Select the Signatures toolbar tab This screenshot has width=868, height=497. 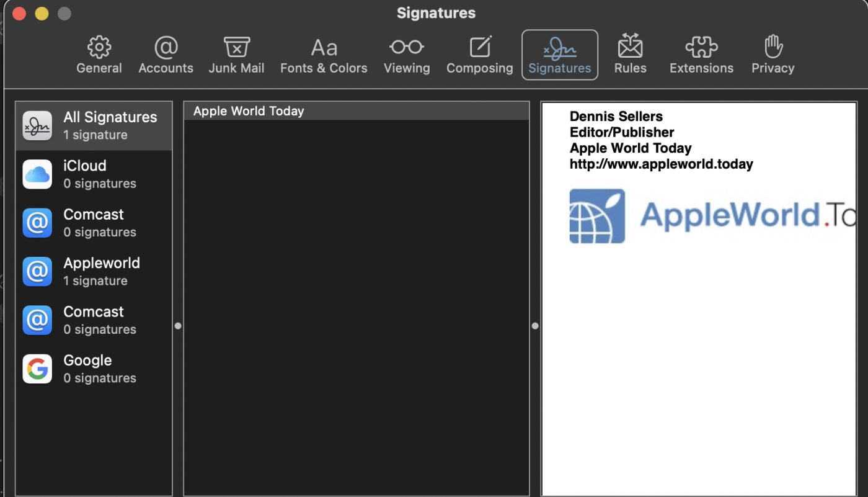[560, 55]
